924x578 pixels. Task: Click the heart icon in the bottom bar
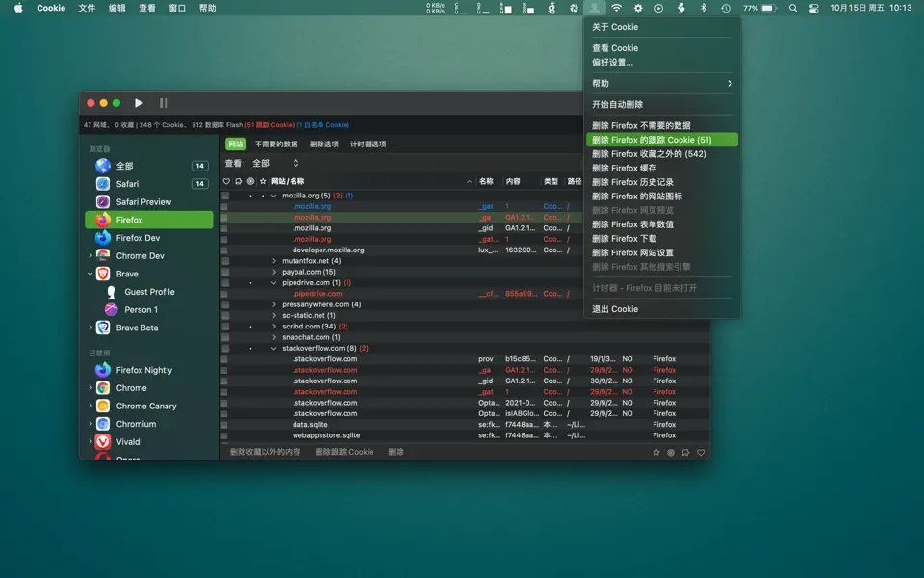tap(701, 452)
